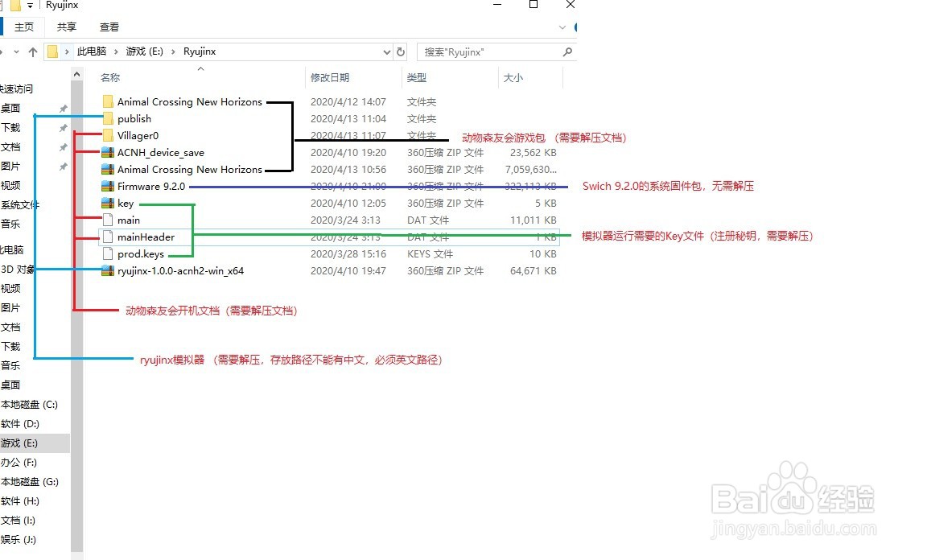Open the 查看 ribbon tab
Image resolution: width=927 pixels, height=560 pixels.
109,27
